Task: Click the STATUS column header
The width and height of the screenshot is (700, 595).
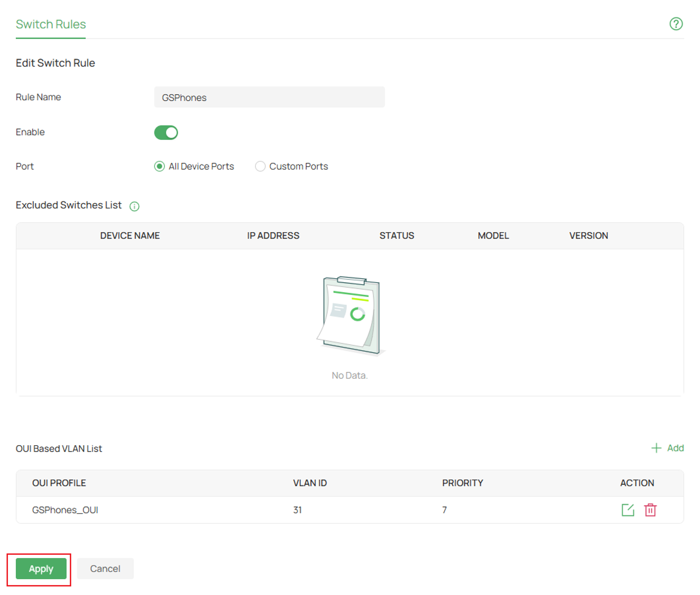Action: tap(397, 236)
